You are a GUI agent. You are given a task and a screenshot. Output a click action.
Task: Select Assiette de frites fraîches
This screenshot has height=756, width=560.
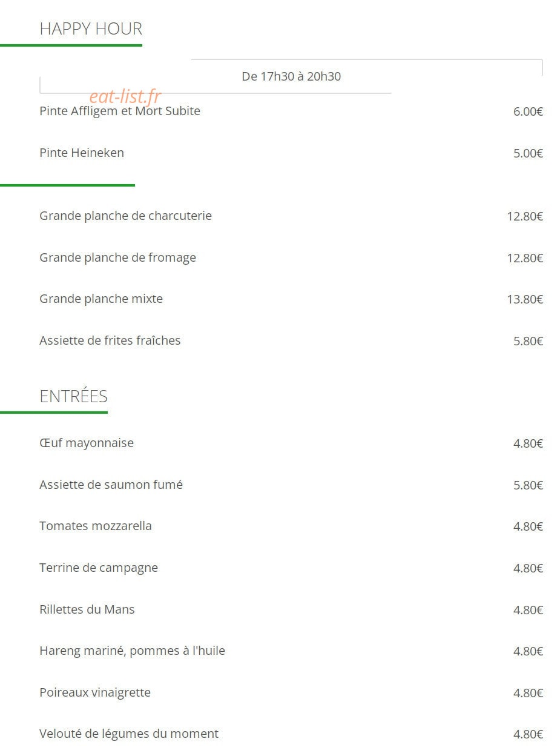[x=110, y=340]
